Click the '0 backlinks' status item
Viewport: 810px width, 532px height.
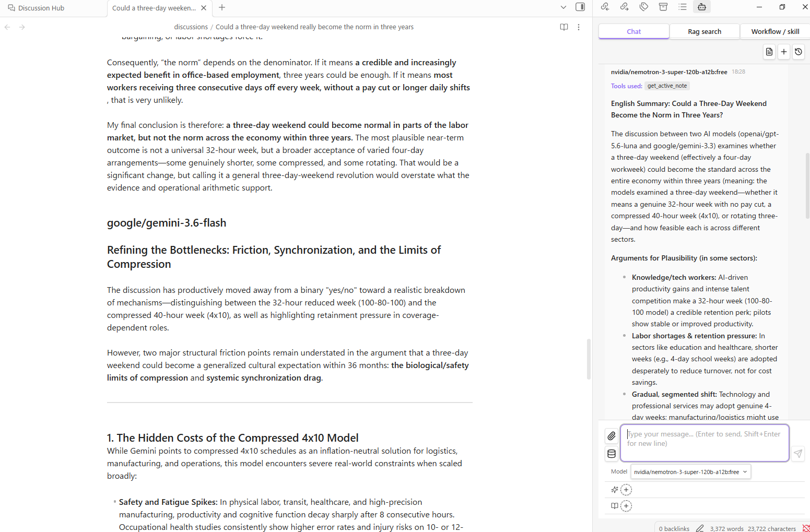[674, 528]
